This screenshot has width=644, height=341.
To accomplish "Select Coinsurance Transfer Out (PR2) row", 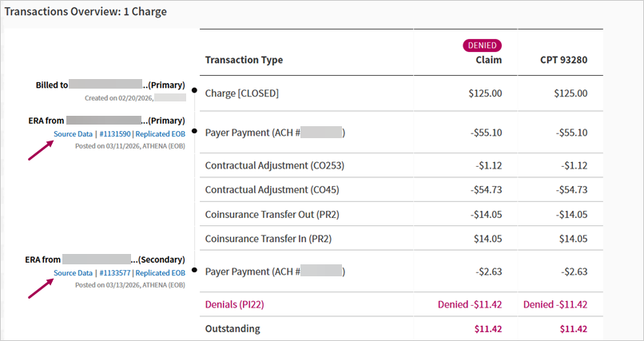I will tap(401, 214).
